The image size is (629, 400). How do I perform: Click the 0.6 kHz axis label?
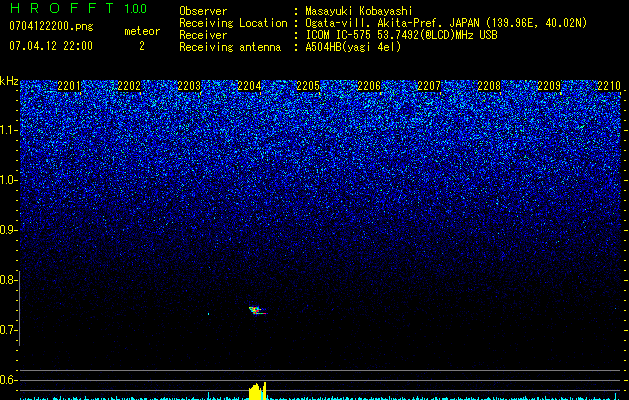(x=9, y=380)
